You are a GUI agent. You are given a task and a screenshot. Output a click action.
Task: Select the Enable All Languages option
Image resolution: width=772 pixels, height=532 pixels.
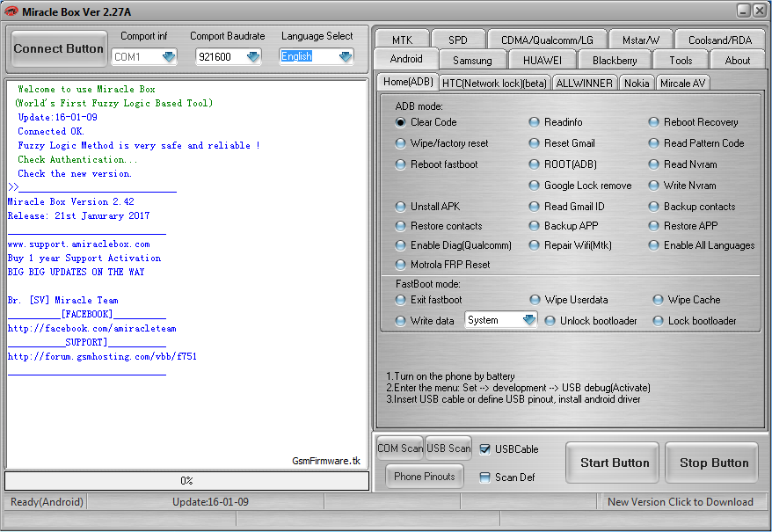click(x=653, y=245)
